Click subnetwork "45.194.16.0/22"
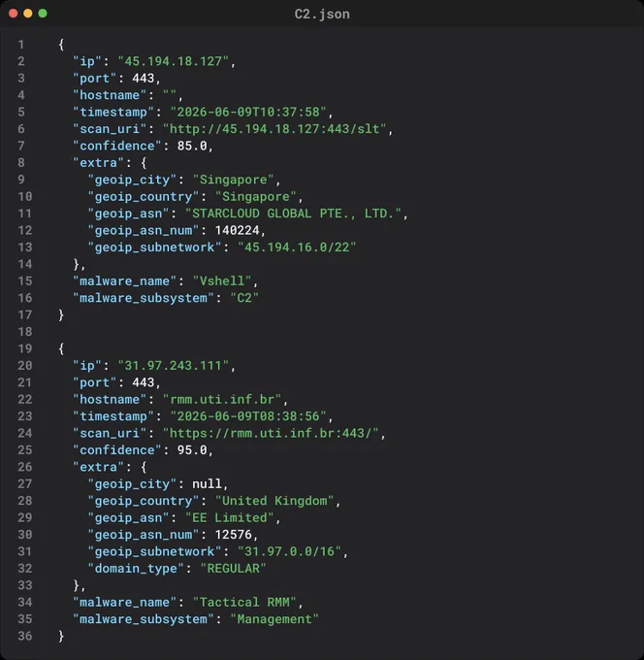644x660 pixels. click(x=297, y=247)
